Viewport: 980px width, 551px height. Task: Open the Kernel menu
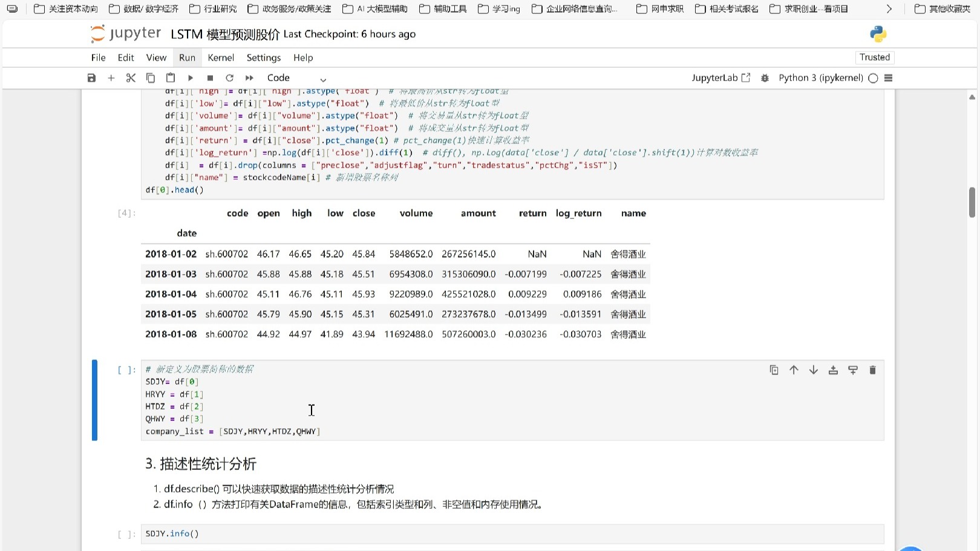pos(220,57)
